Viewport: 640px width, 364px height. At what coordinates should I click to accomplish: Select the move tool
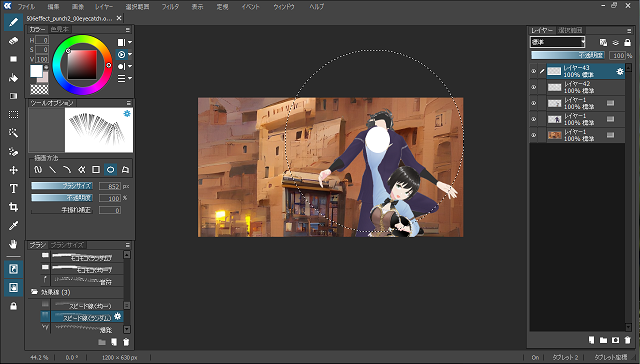point(13,170)
